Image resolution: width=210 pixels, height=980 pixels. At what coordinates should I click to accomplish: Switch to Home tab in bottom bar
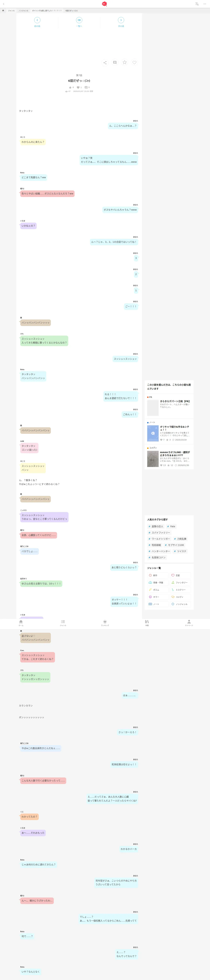(x=21, y=623)
